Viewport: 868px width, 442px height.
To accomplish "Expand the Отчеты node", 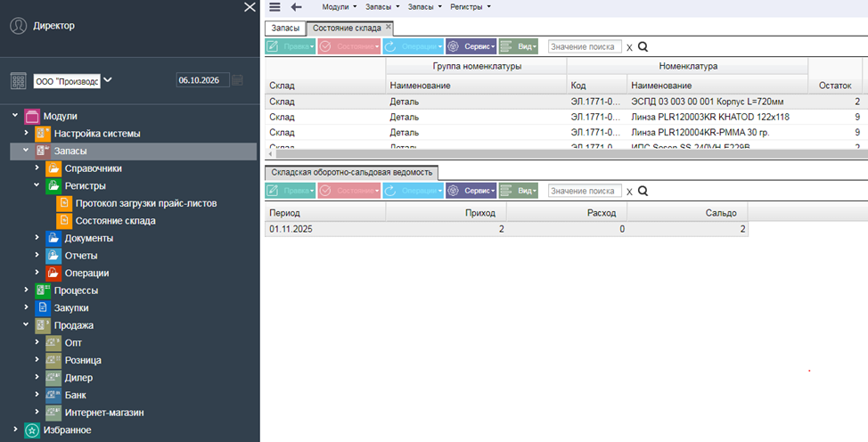I will [37, 255].
